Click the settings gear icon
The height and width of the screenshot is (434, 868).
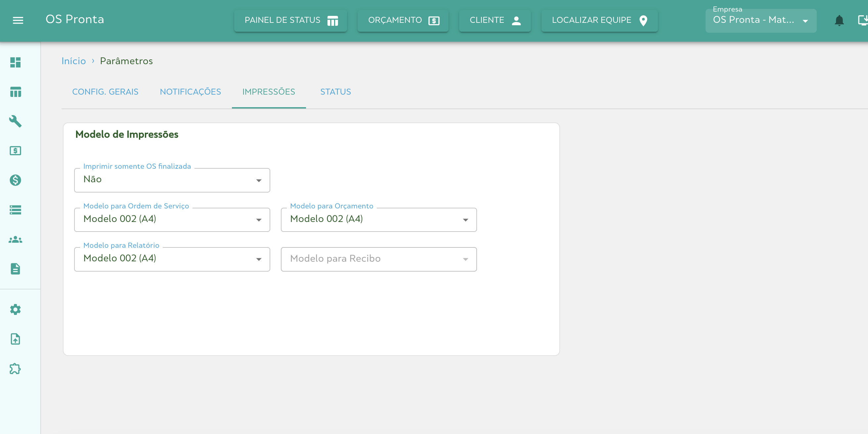[16, 309]
